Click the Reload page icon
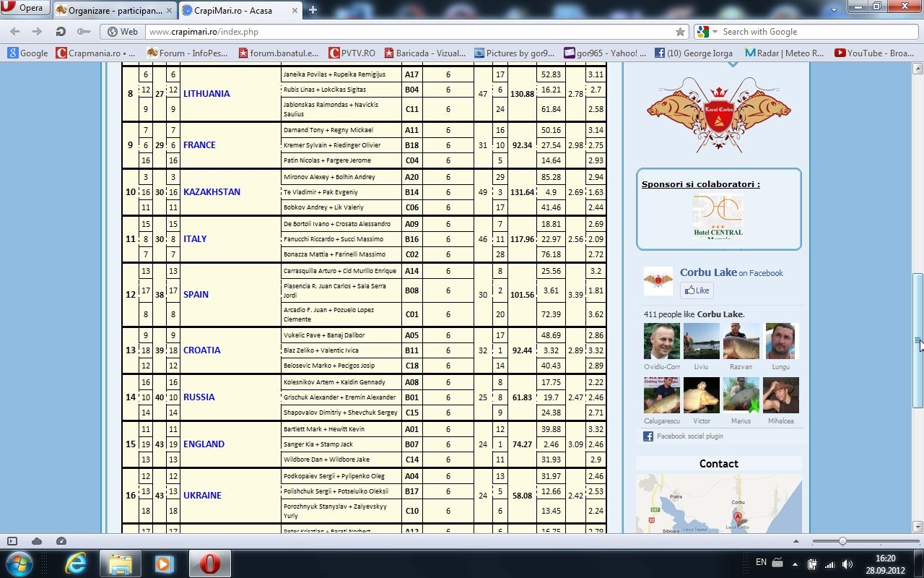 coord(61,32)
